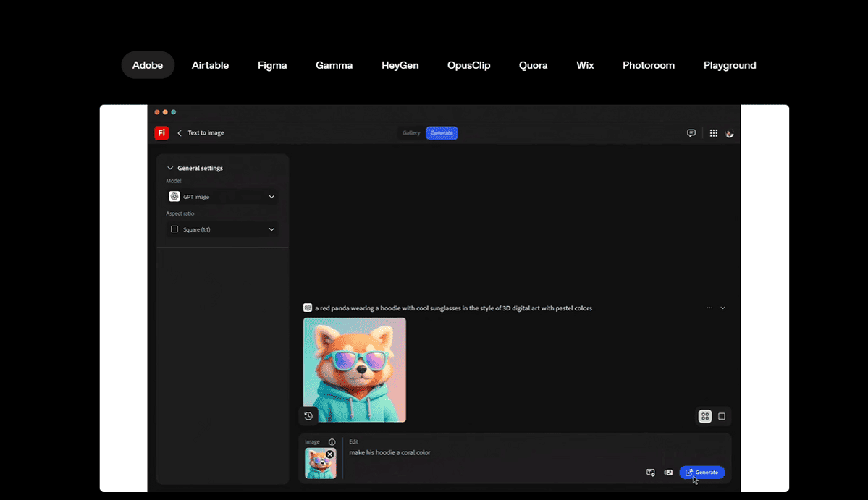Select the Quora tab
Viewport: 868px width, 500px height.
pos(533,65)
